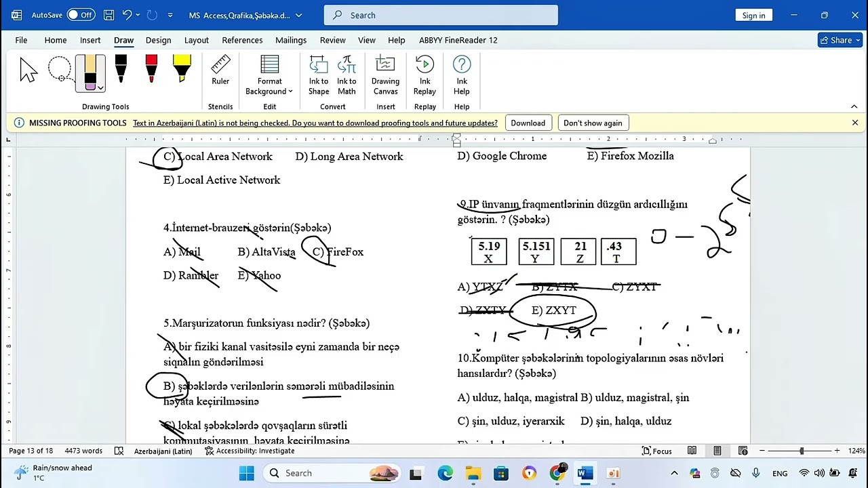Toggle the Ruler stencil
This screenshot has width=868, height=488.
click(x=220, y=70)
